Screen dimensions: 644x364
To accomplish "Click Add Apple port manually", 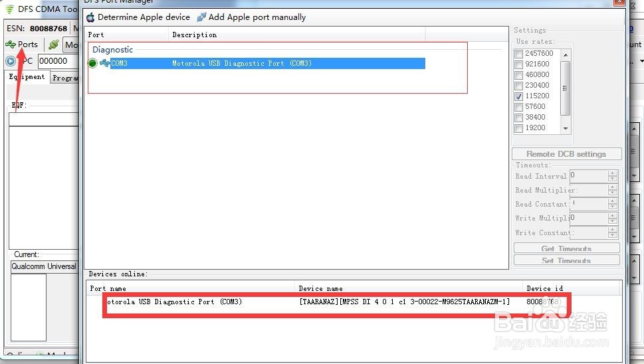I will [251, 17].
